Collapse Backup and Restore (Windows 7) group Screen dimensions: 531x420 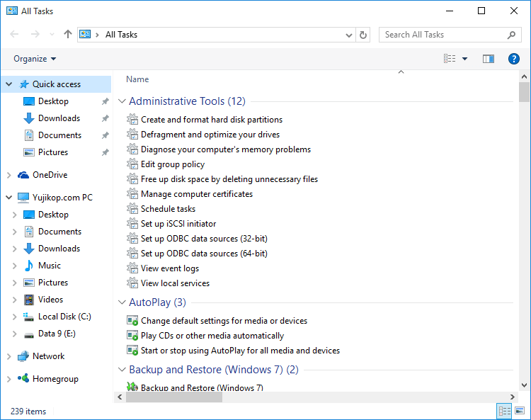(122, 370)
